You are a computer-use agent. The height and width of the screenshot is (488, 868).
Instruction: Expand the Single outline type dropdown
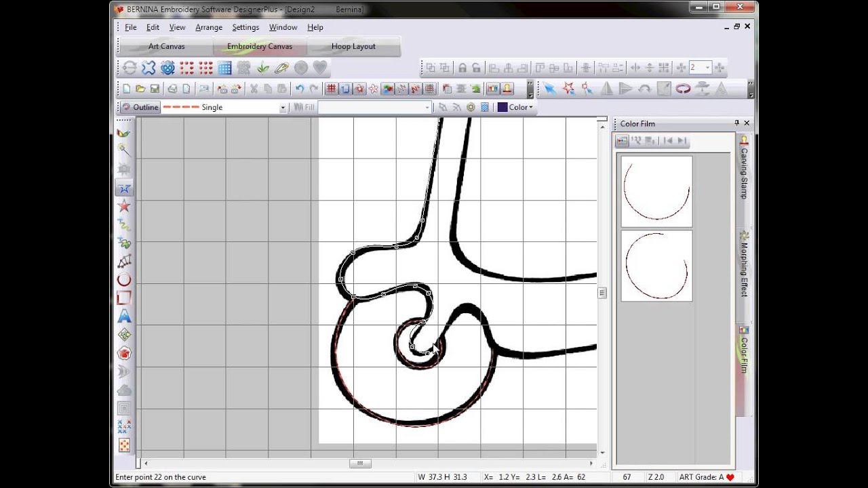pos(283,108)
